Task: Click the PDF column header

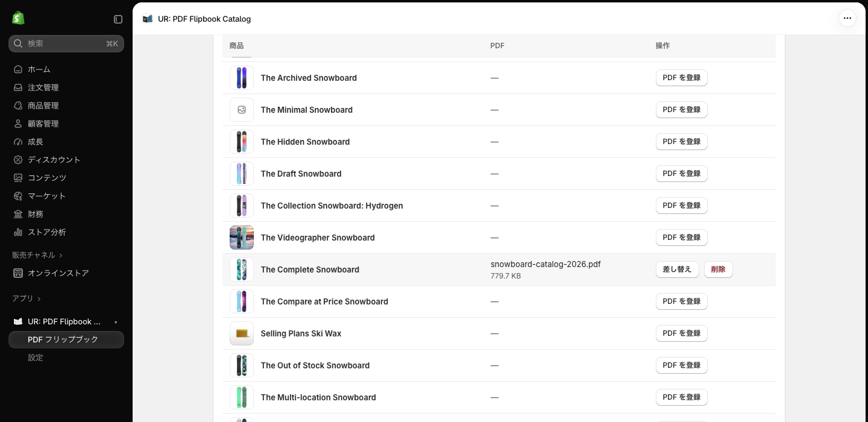Action: (x=497, y=46)
